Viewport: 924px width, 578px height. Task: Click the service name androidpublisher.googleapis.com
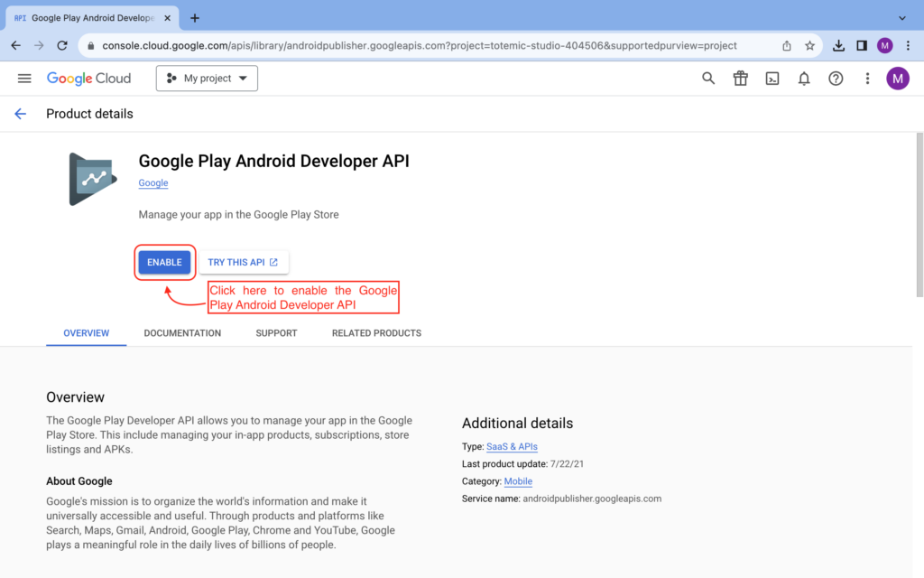(x=592, y=499)
